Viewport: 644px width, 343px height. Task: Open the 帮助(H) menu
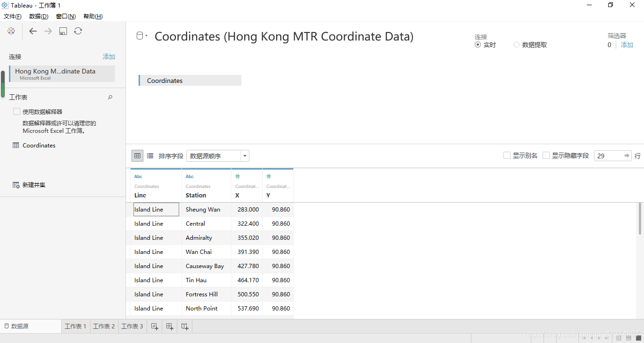pos(93,16)
